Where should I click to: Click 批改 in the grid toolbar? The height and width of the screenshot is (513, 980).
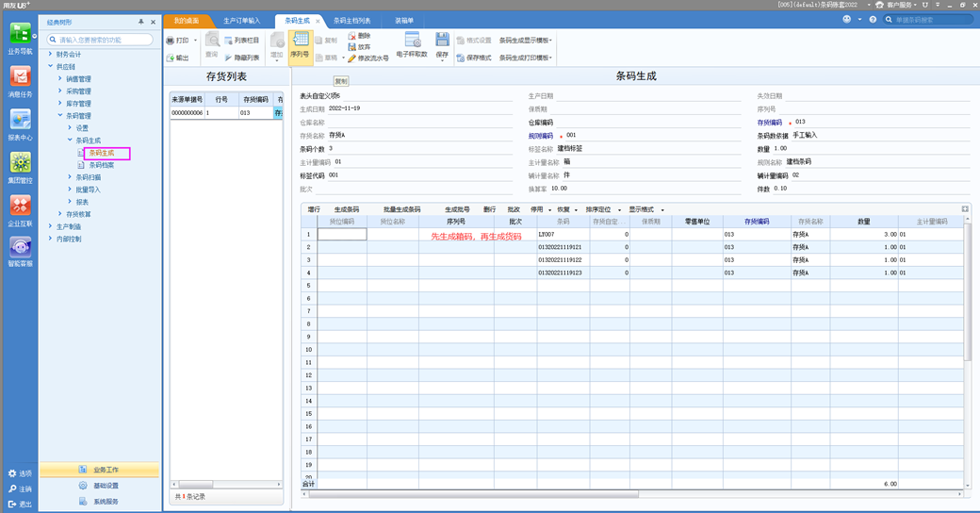coord(514,209)
